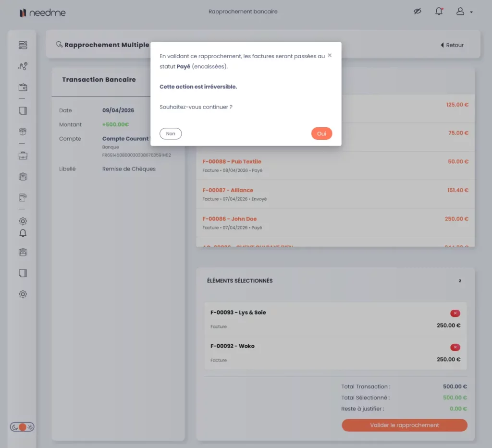Viewport: 492px width, 448px height.
Task: Remove F-00092 Woko from selected elements
Action: pyautogui.click(x=455, y=347)
